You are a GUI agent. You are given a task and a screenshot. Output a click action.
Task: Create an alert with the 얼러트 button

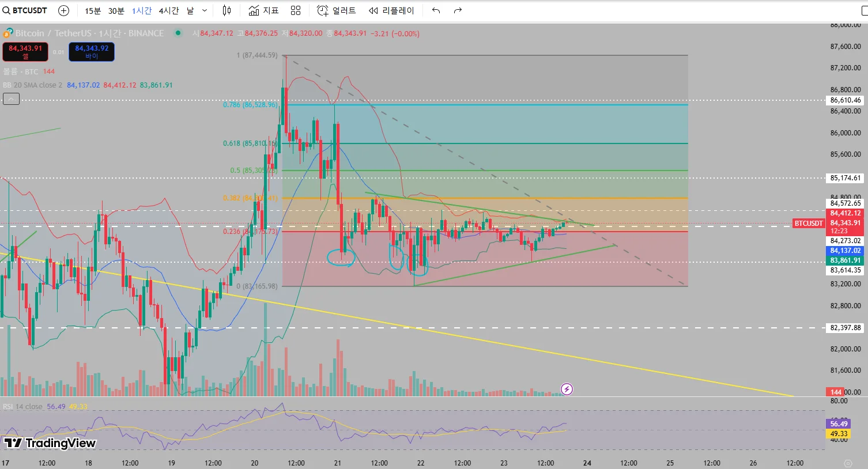point(337,10)
